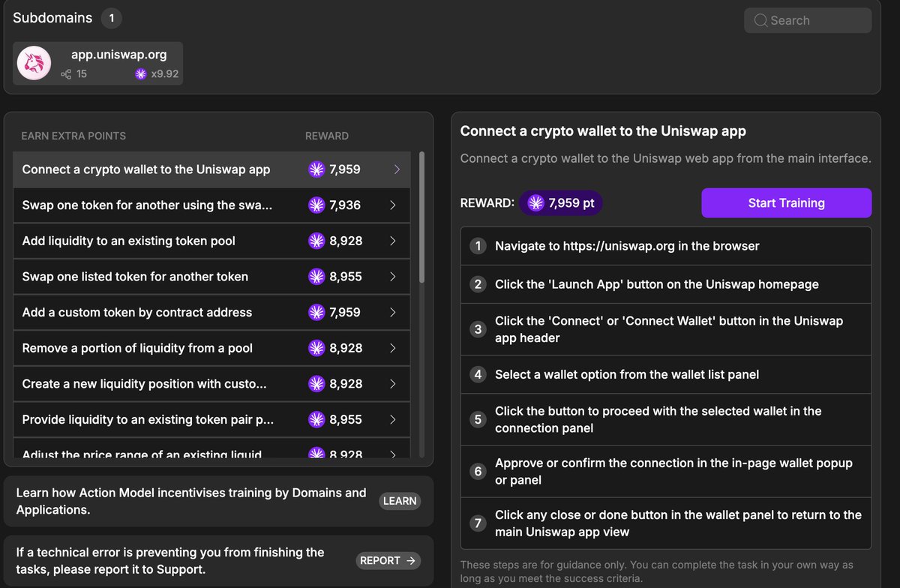The height and width of the screenshot is (588, 900).
Task: Click step 3 about the 'Connect Wallet' button
Action: [666, 329]
